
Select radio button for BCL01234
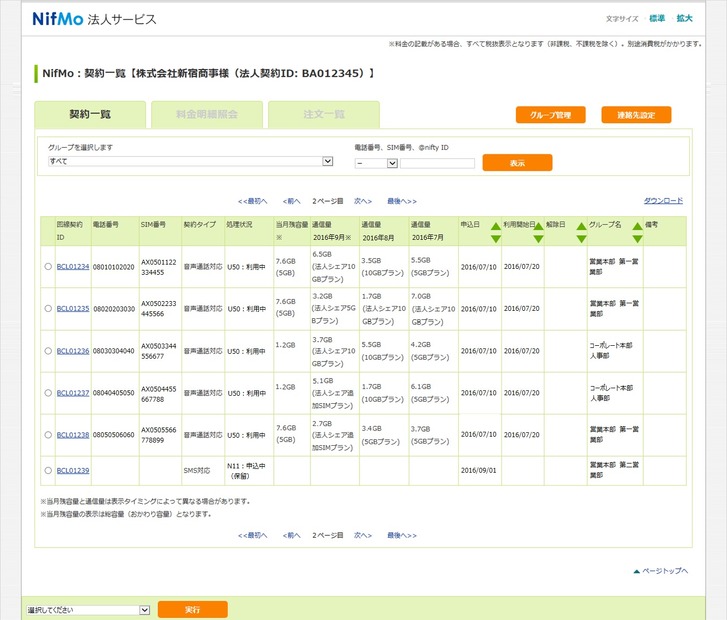point(48,267)
